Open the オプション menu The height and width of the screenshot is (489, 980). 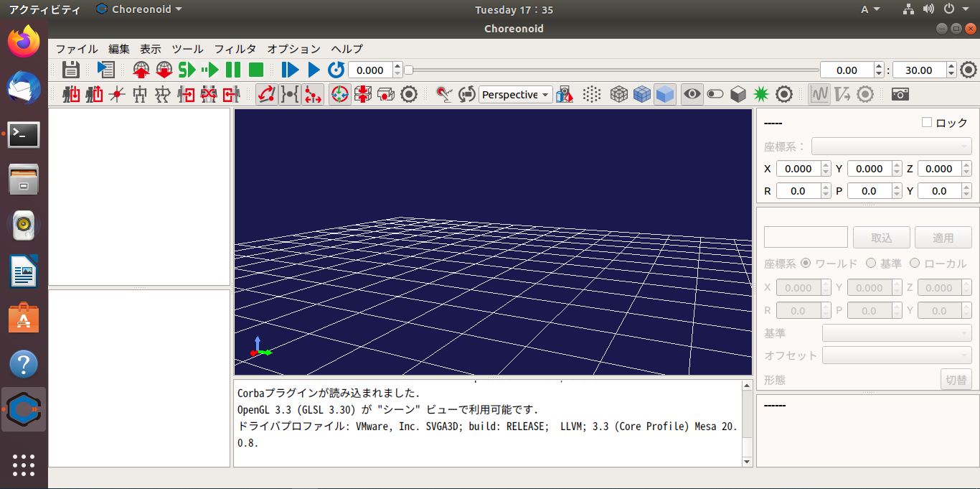294,49
